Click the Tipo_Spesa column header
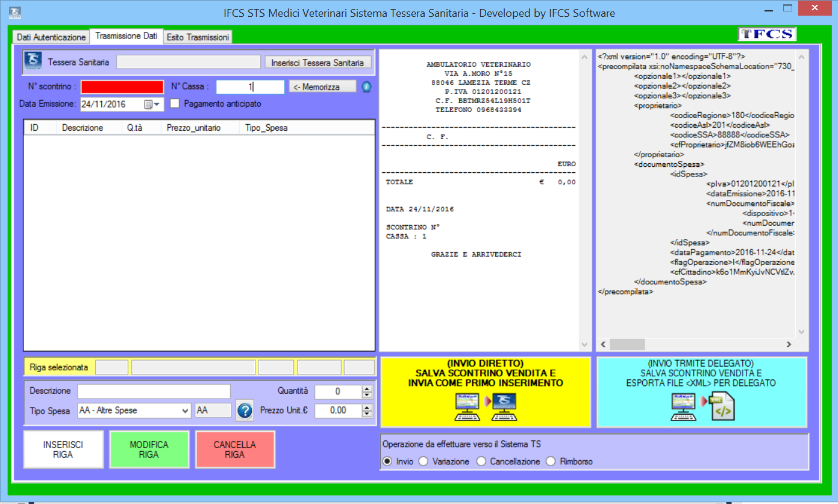838x504 pixels. 266,128
